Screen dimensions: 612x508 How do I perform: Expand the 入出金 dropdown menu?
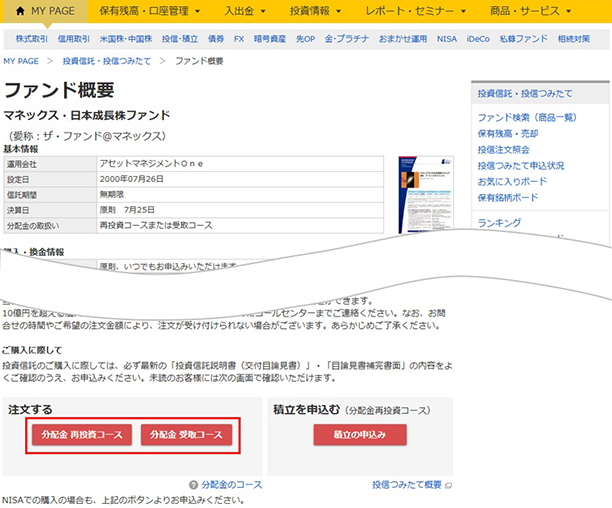click(245, 11)
